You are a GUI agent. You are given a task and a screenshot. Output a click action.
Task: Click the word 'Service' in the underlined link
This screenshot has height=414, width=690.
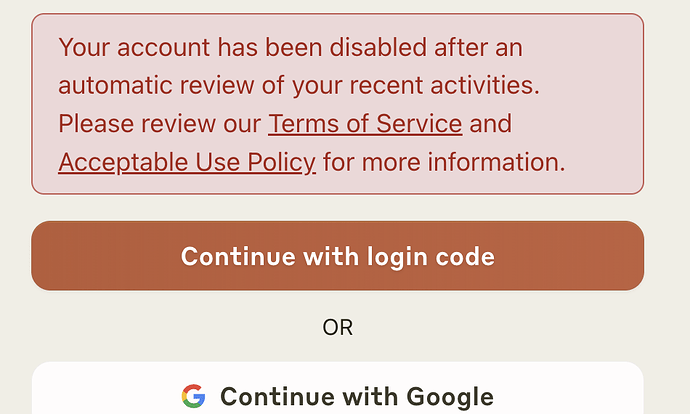click(x=419, y=124)
